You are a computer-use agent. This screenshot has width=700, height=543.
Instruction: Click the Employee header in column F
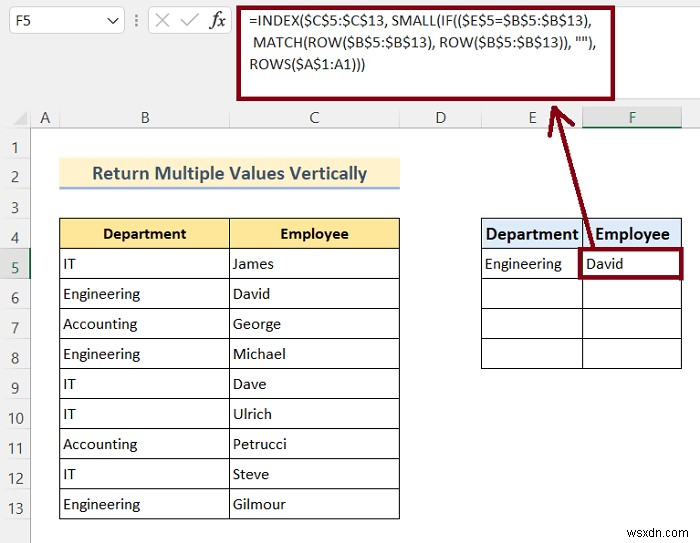click(x=632, y=234)
